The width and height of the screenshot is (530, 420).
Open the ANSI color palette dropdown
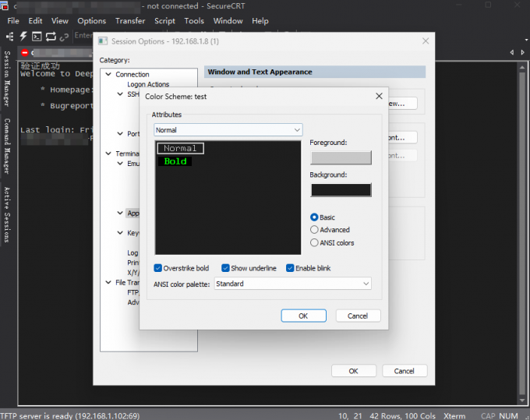coord(293,284)
